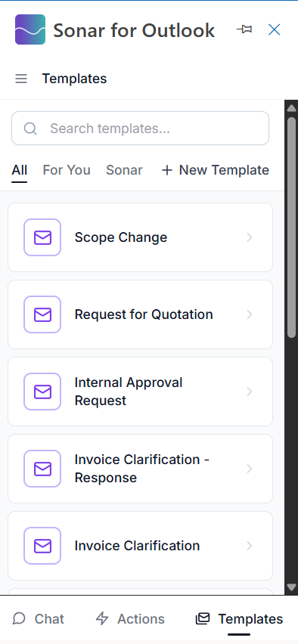Expand the last Invoice Clarification card via chevron
Viewport: 298px width, 644px height.
tap(250, 546)
